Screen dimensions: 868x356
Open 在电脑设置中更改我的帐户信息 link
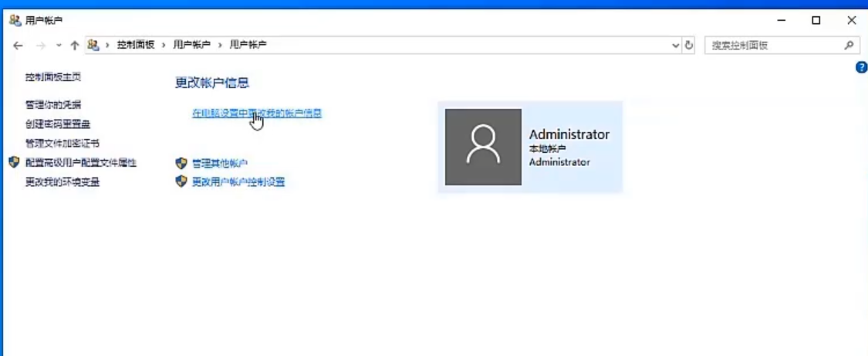pos(256,113)
